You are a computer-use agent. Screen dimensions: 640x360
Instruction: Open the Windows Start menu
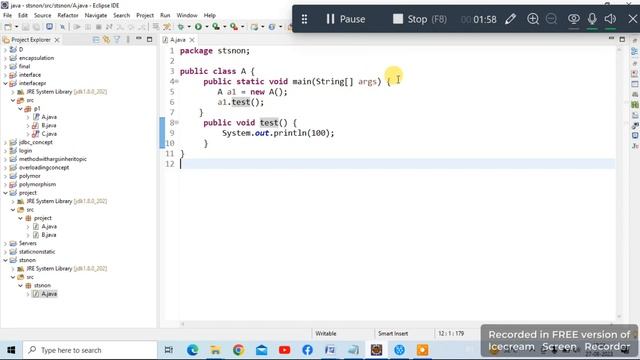point(11,350)
